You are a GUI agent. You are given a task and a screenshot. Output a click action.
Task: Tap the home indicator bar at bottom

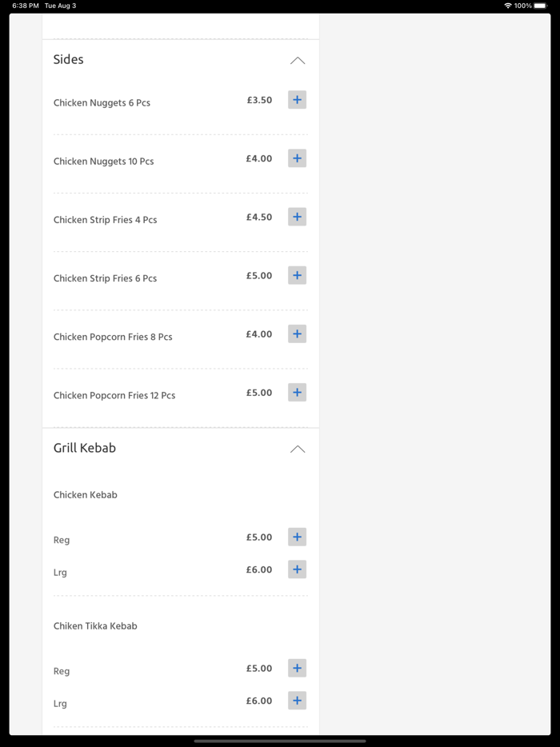click(x=280, y=741)
